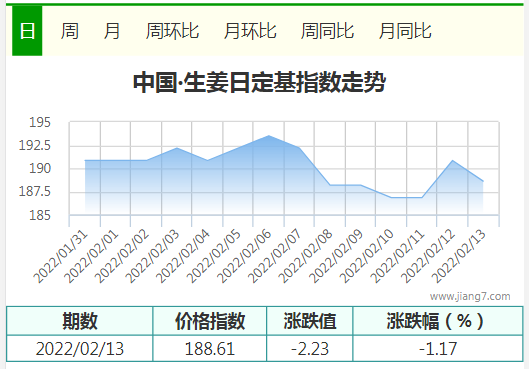The height and width of the screenshot is (369, 529).
Task: Click the 涨跌幅（%） table header
Action: 438,321
